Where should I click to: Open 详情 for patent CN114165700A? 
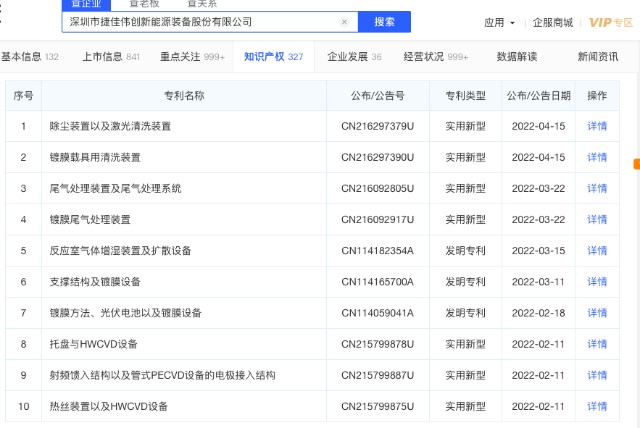tap(597, 282)
